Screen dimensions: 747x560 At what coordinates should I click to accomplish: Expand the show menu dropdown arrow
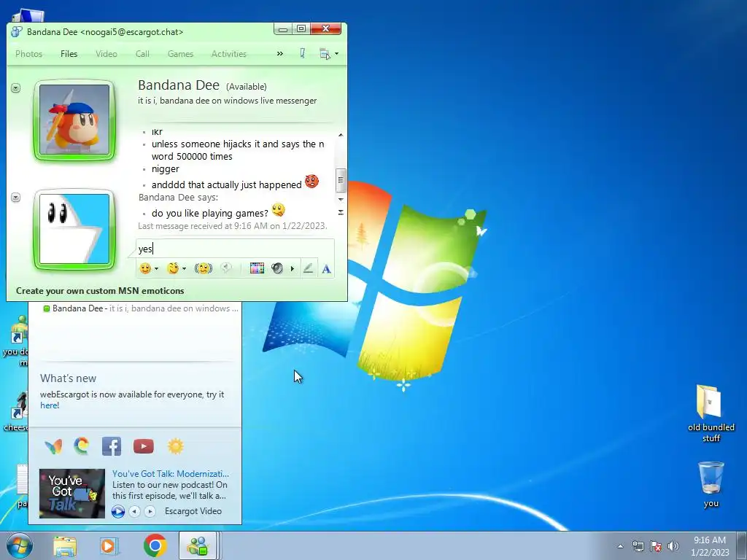(x=337, y=54)
